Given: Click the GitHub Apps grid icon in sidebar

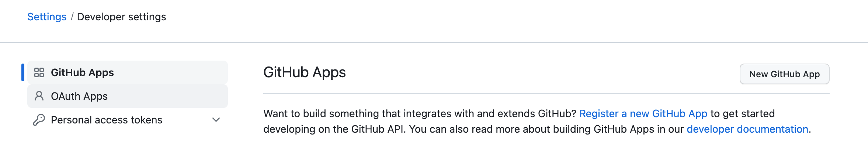Looking at the screenshot, I should [39, 72].
